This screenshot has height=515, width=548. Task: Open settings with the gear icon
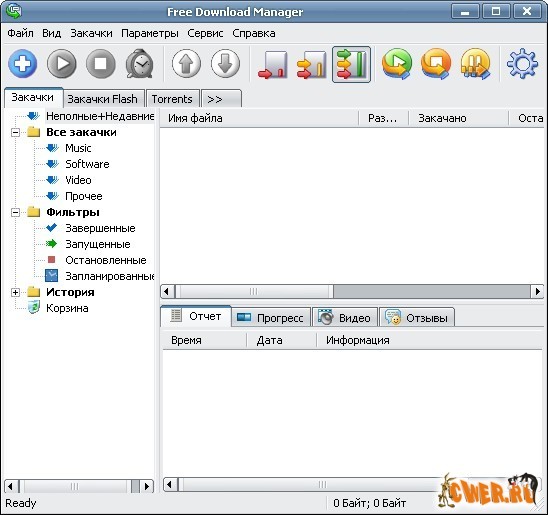522,64
